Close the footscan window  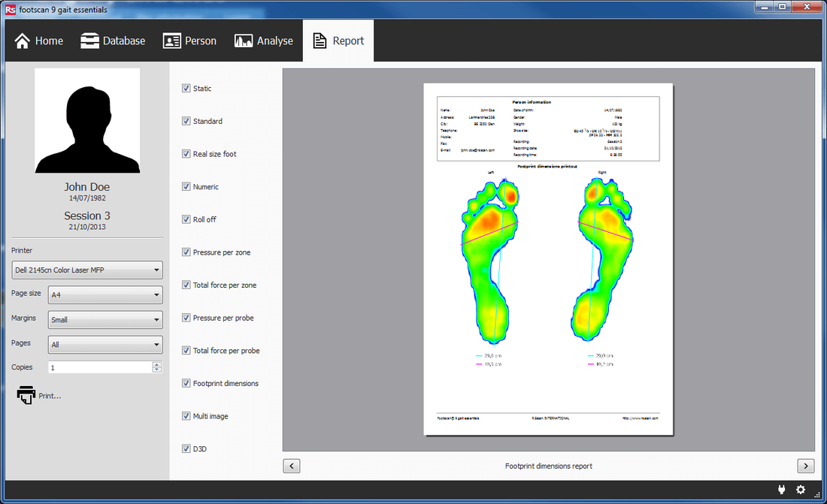[807, 7]
